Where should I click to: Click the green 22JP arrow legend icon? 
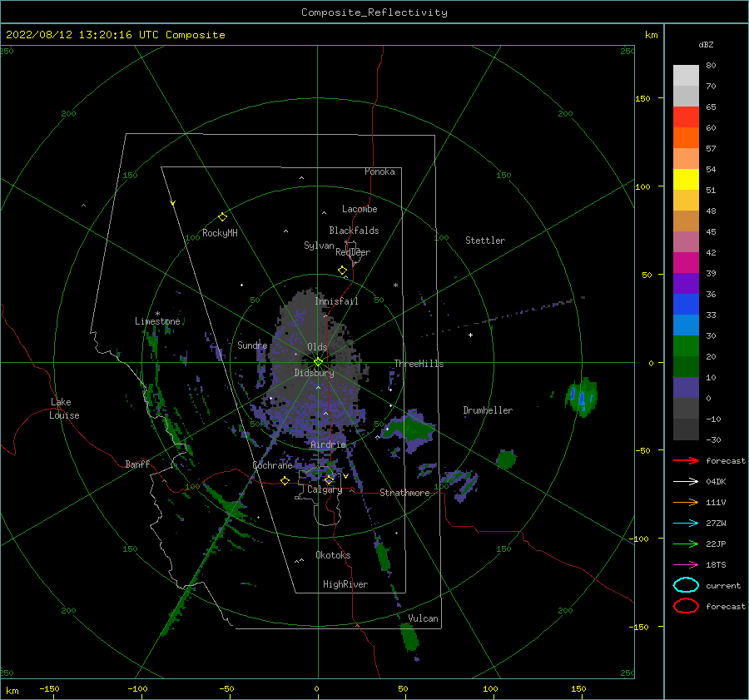tap(686, 544)
